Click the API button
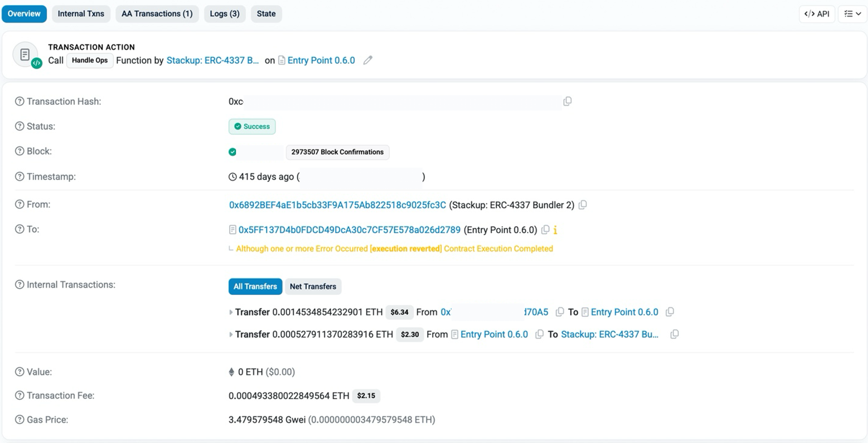Viewport: 868px width, 443px height. point(817,14)
